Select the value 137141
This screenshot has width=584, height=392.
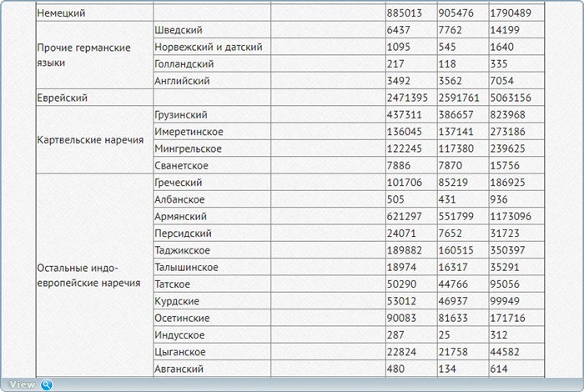point(456,132)
